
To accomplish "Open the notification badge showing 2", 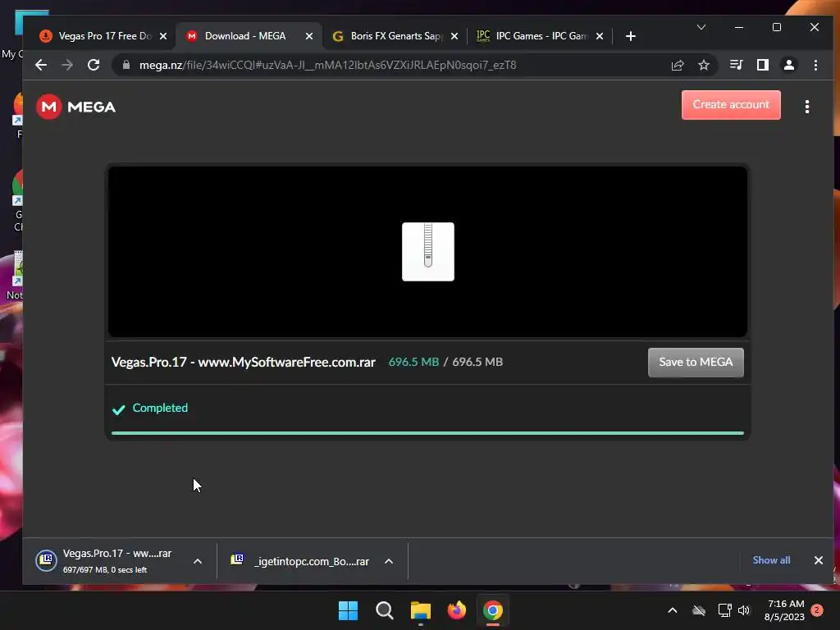I will (817, 609).
